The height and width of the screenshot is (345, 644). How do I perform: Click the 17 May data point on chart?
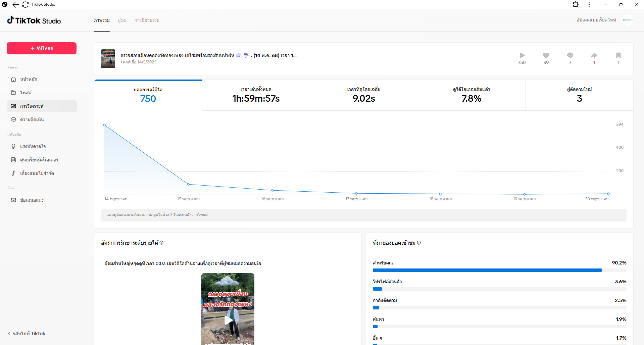(x=356, y=193)
